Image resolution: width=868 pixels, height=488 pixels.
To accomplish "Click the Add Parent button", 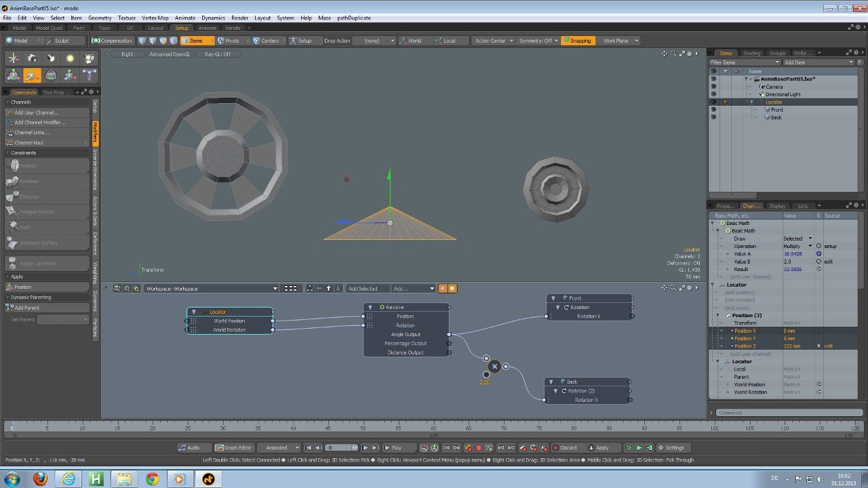I will click(x=47, y=308).
